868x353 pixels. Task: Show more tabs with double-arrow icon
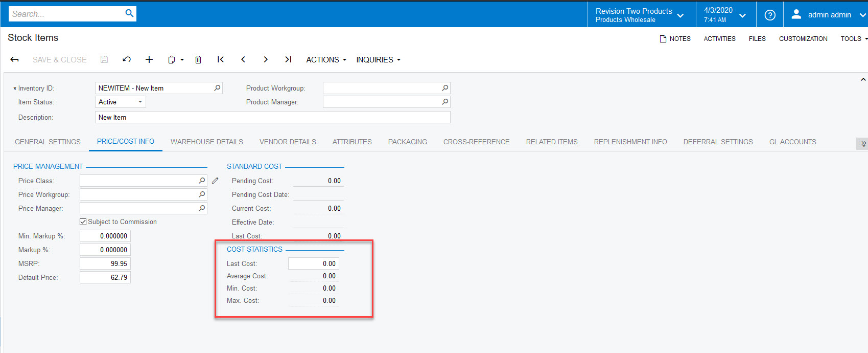click(862, 143)
